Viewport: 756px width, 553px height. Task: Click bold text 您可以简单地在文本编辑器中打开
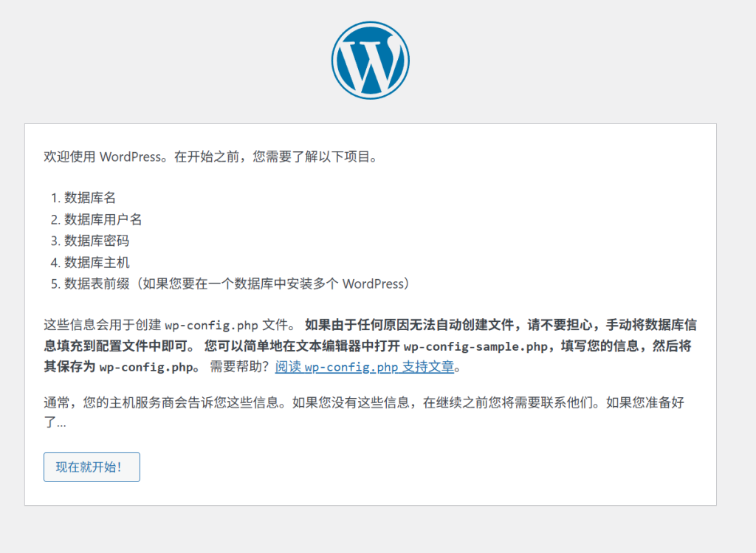click(x=304, y=346)
